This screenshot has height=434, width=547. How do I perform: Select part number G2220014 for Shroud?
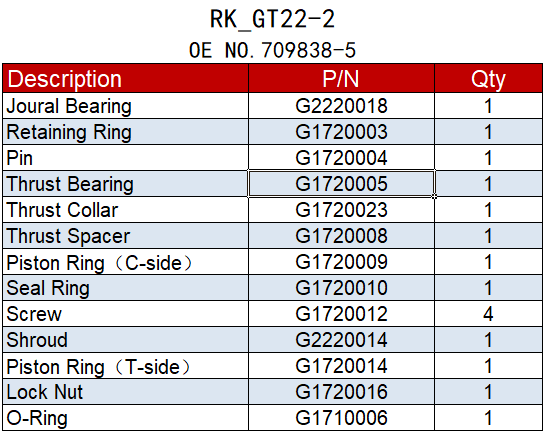[x=341, y=340]
